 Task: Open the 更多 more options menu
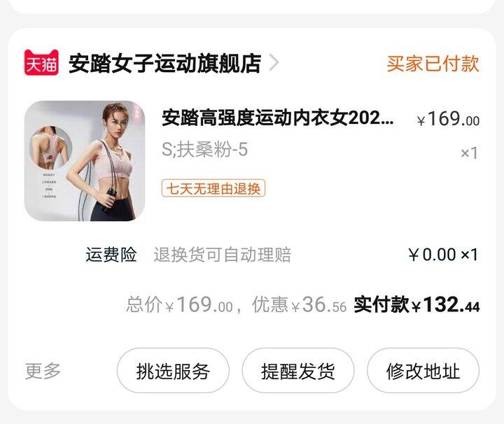tap(43, 371)
